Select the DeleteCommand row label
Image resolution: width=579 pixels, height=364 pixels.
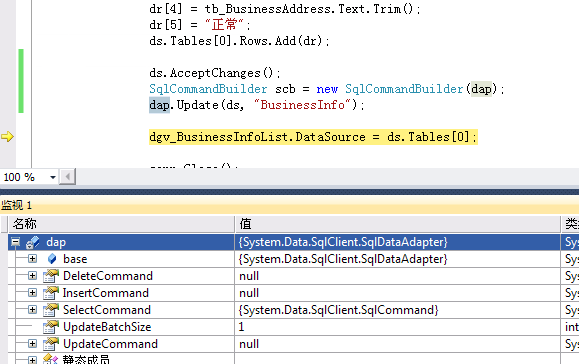(108, 276)
